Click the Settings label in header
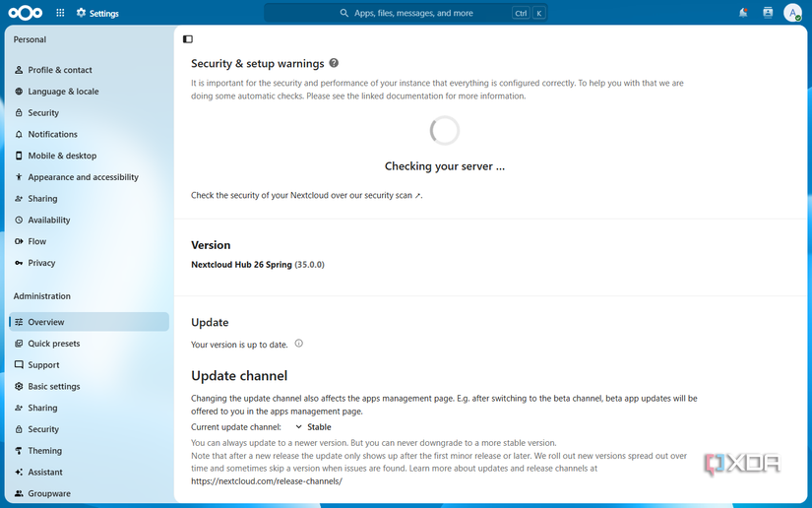Image resolution: width=812 pixels, height=508 pixels. coord(104,14)
